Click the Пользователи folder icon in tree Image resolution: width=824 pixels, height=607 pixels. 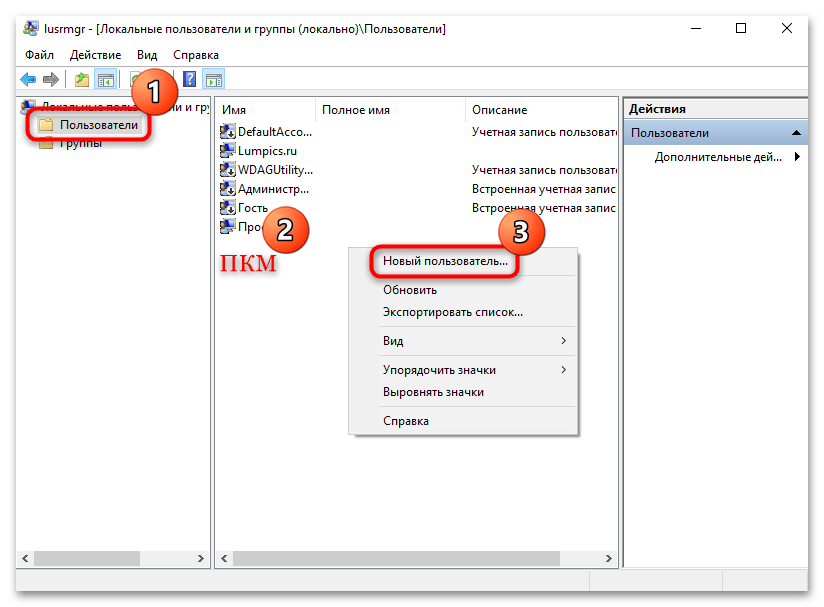click(x=46, y=125)
